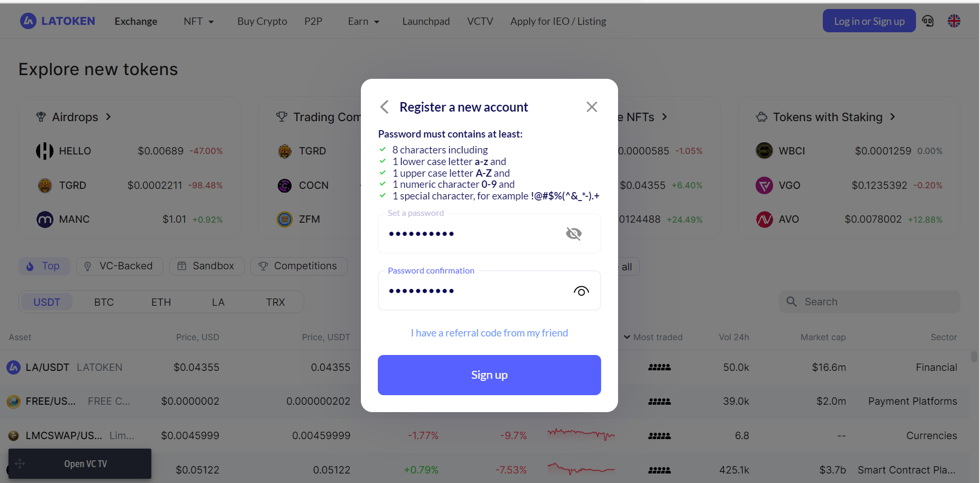Open the NFT dropdown menu
980x483 pixels.
pos(198,21)
